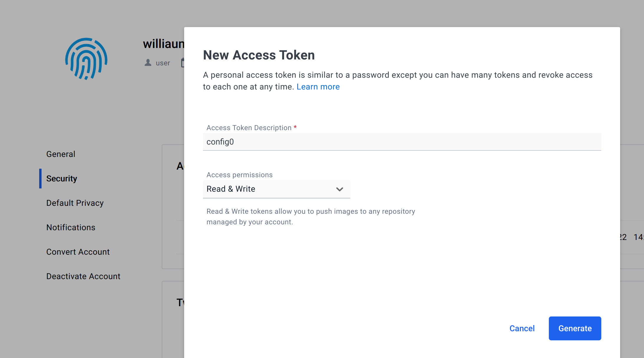Open the Access permissions dropdown chevron
Screen dimensions: 644x358
339,189
